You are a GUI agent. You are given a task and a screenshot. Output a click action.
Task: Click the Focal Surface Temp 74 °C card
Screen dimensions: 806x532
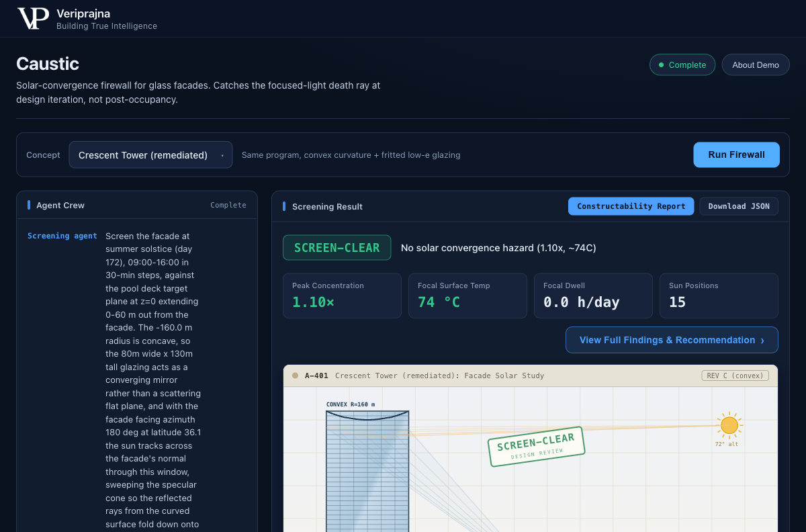[467, 296]
